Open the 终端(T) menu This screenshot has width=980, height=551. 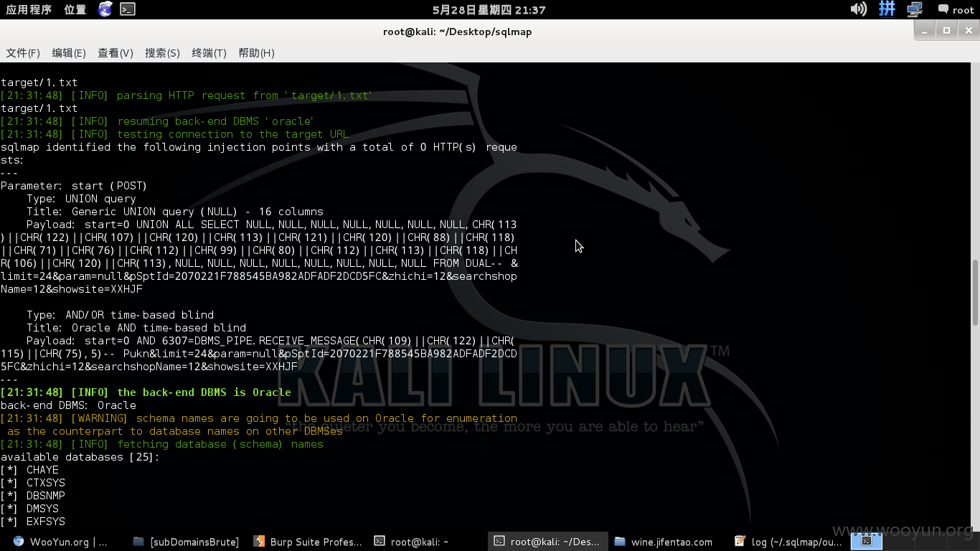point(209,53)
